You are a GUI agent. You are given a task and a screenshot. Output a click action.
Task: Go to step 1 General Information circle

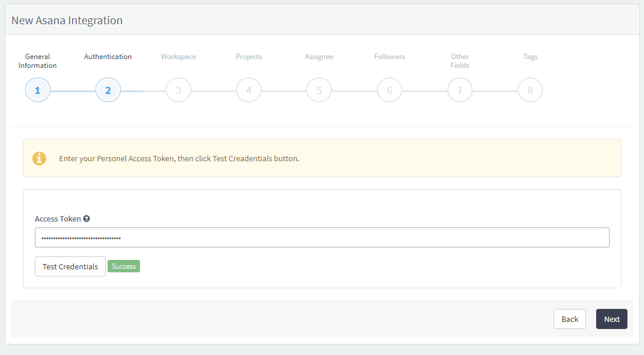click(37, 90)
